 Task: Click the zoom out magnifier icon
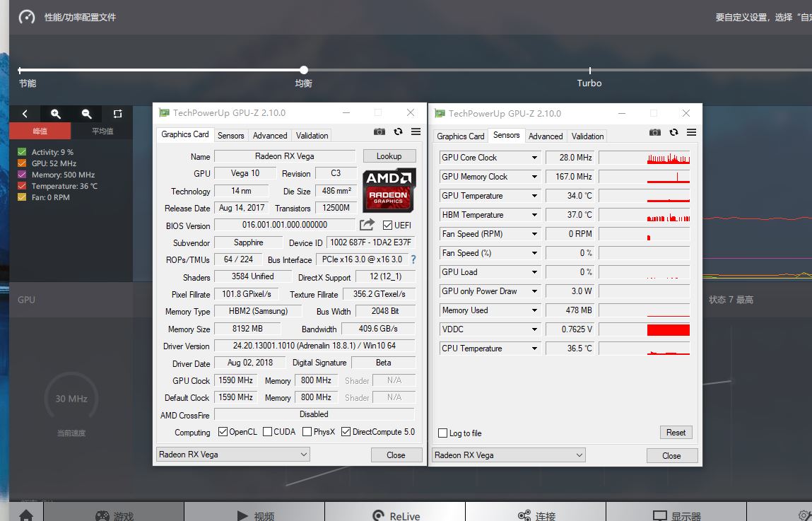(86, 114)
